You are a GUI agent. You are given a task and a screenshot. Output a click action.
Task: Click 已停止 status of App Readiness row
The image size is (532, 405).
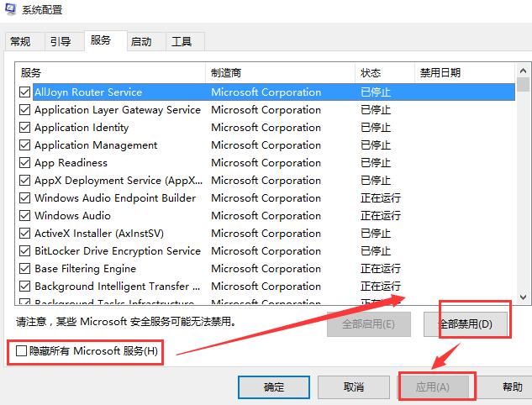376,162
